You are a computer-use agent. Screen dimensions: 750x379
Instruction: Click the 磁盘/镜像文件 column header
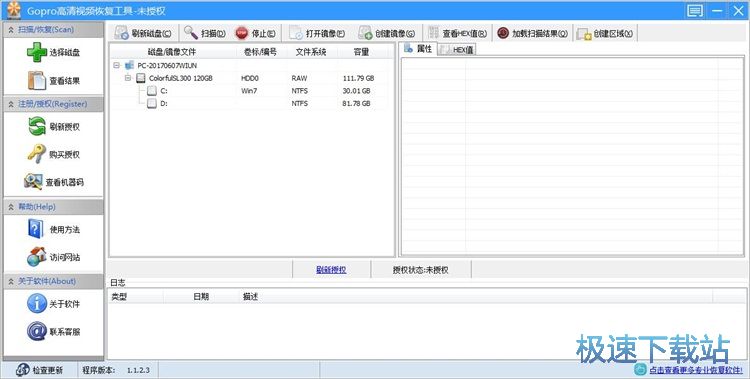point(172,52)
